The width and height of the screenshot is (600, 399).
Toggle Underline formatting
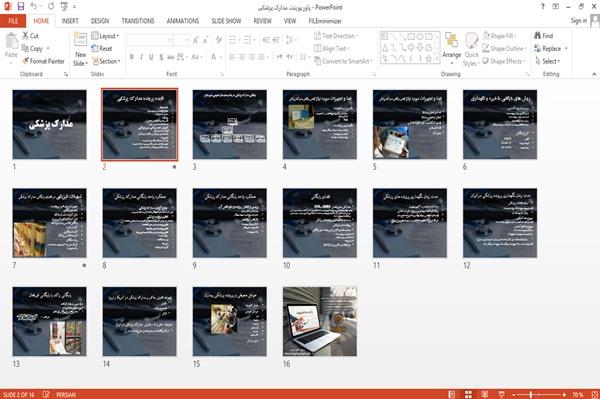(x=151, y=57)
